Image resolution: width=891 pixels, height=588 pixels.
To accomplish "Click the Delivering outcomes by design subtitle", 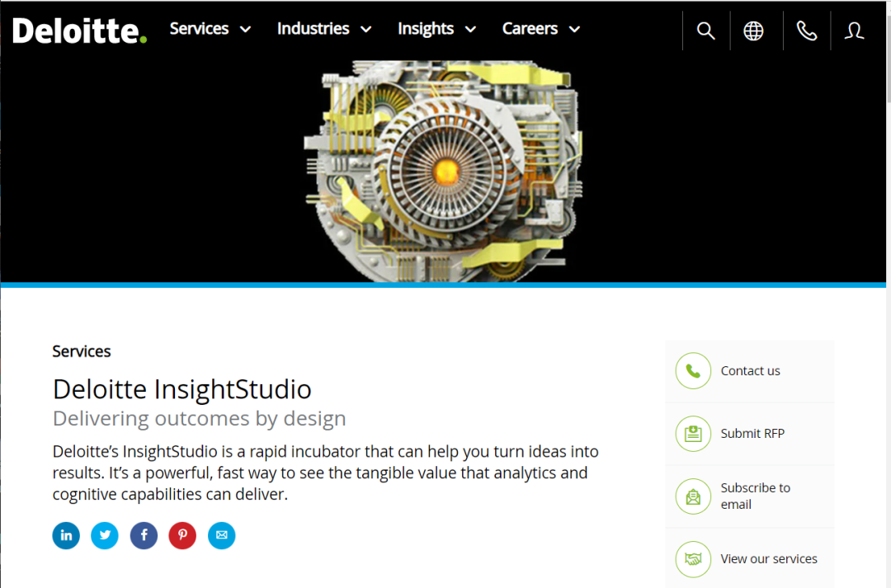I will 199,419.
